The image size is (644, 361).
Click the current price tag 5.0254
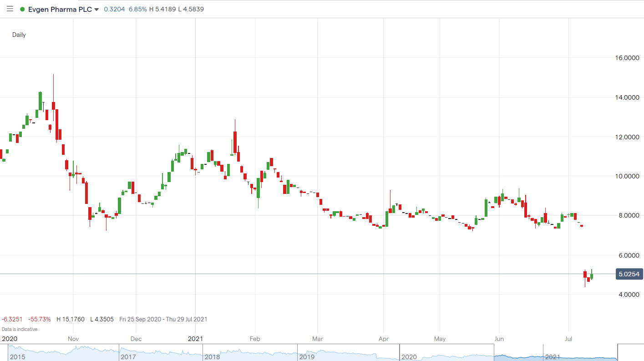(629, 274)
